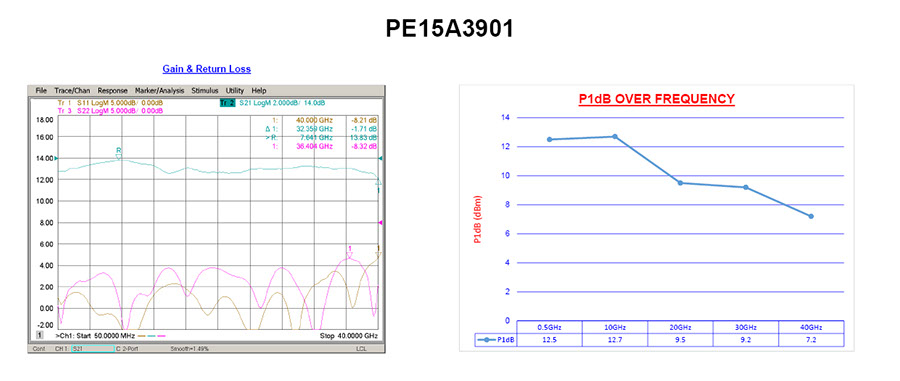Click the 12.7 value table cell
This screenshot has height=381, width=900.
[x=615, y=340]
